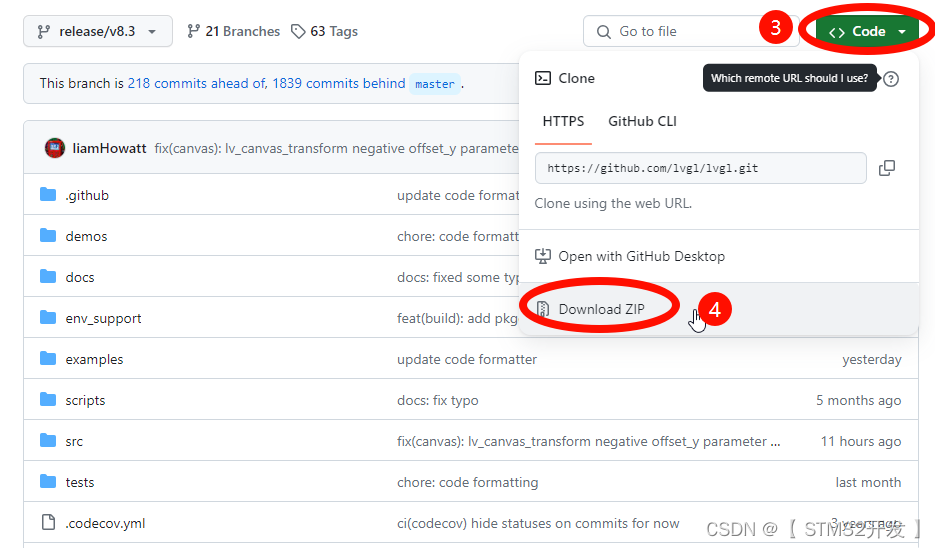This screenshot has height=548, width=935.
Task: Open the 1839 commits behind link
Action: point(339,83)
